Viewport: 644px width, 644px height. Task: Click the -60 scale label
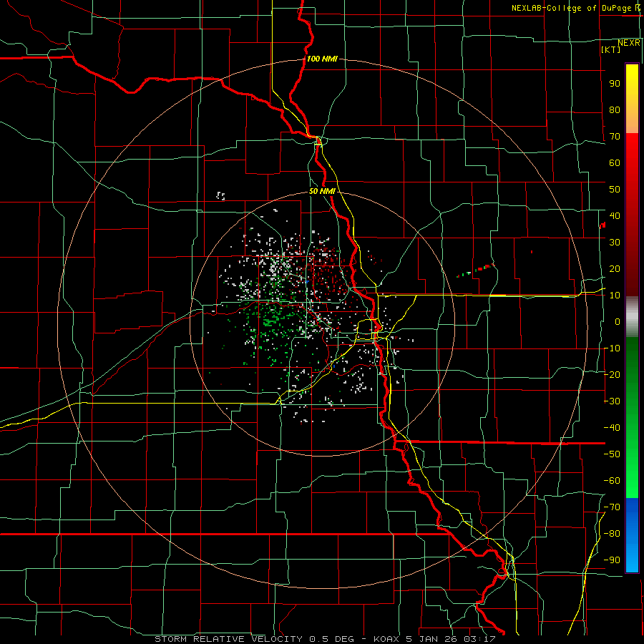pos(612,481)
